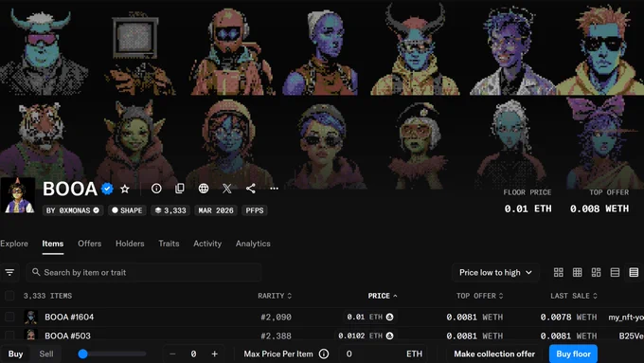Sort by the PRICE column

tap(383, 296)
